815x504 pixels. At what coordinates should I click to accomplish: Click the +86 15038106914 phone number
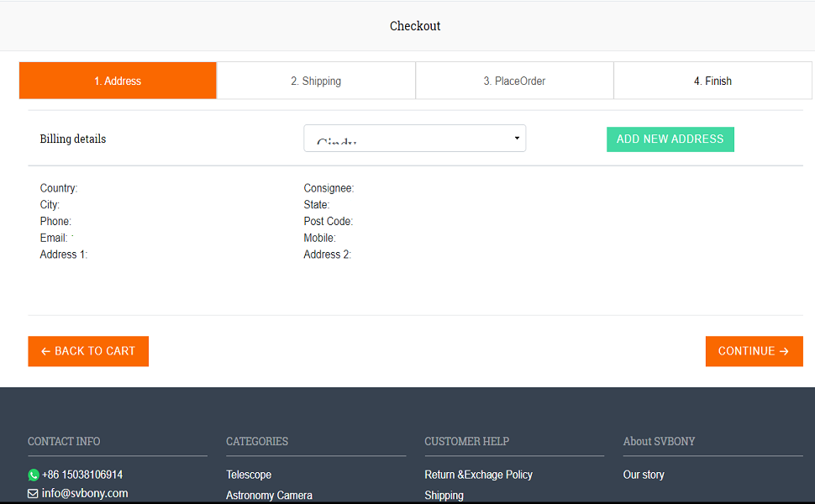(82, 475)
